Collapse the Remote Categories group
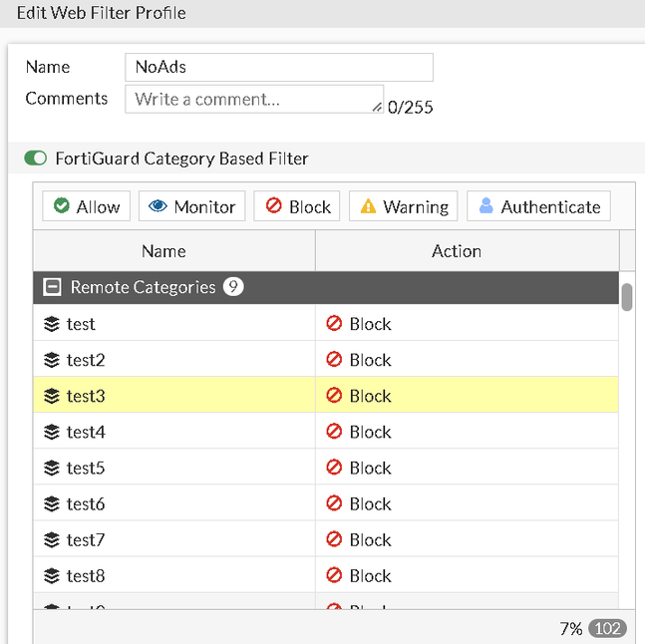Viewport: 645px width, 644px height. (x=52, y=287)
